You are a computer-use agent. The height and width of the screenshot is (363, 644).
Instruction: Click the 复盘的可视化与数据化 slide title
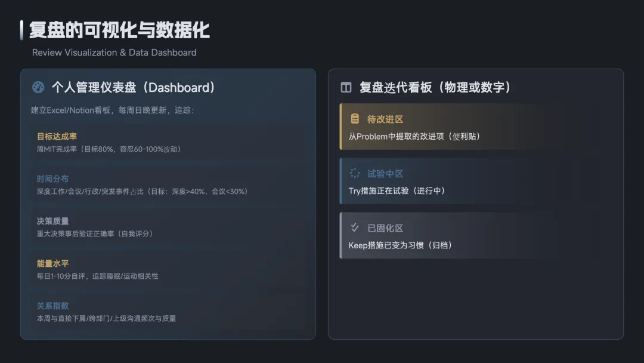point(119,30)
